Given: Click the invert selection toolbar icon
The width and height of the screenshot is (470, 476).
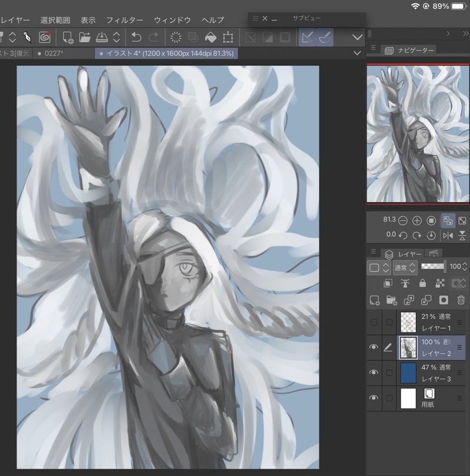Looking at the screenshot, I should 267,38.
